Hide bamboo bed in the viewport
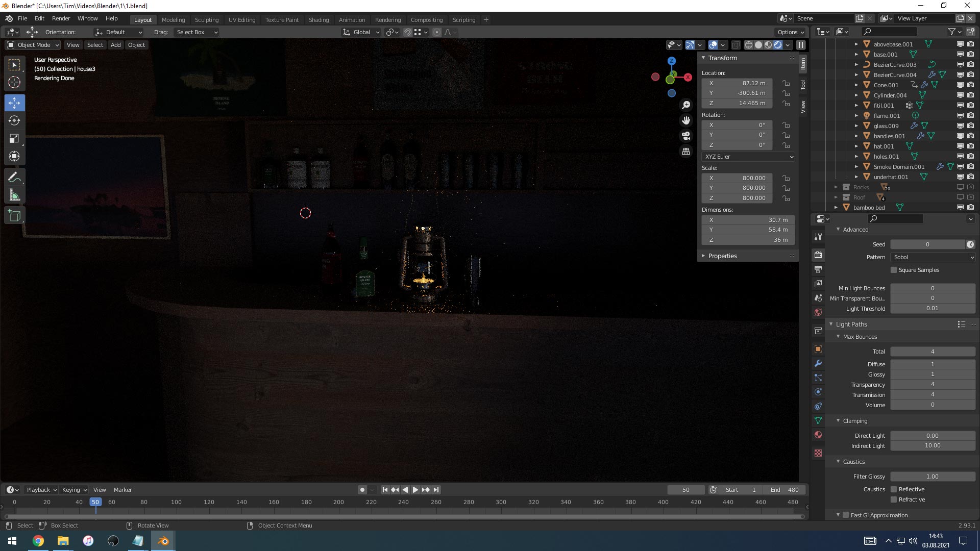Screen dimensions: 980x551 [x=960, y=208]
